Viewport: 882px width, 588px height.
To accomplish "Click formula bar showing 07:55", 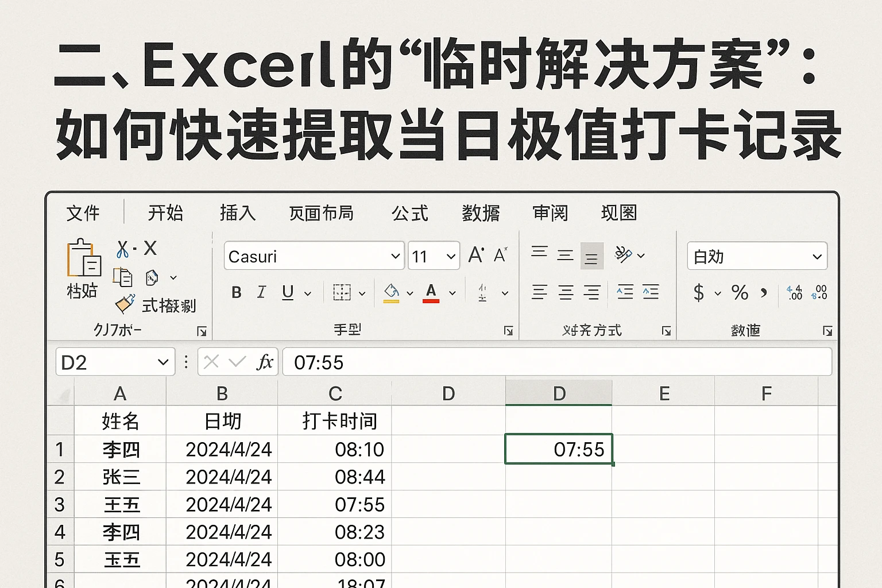I will pyautogui.click(x=557, y=362).
